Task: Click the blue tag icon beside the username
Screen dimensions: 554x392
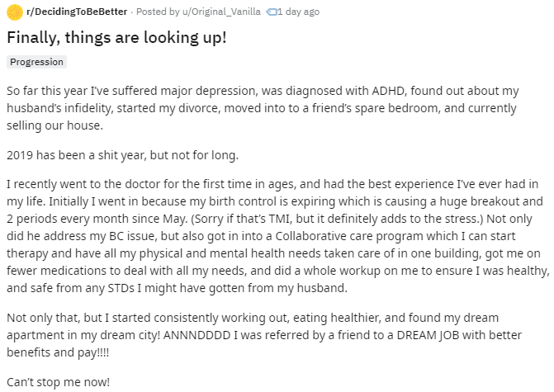Action: 271,12
